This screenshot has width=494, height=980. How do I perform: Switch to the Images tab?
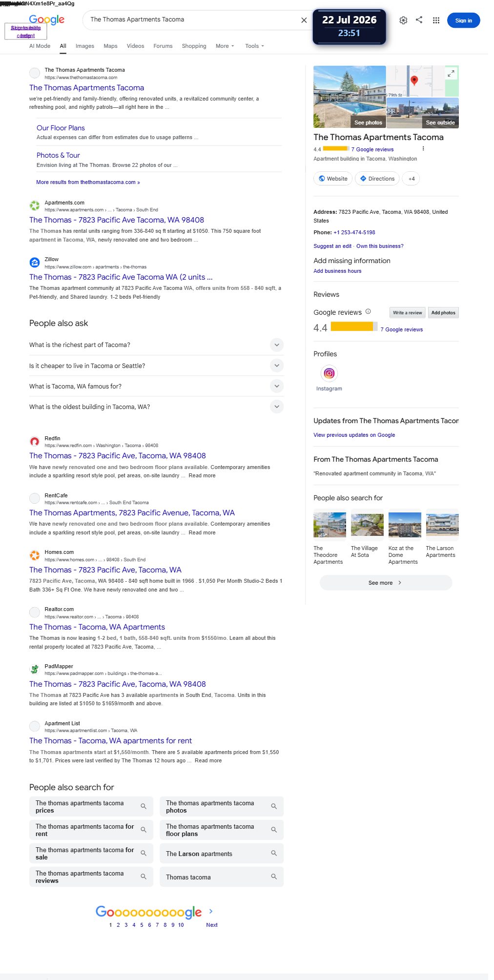[85, 46]
